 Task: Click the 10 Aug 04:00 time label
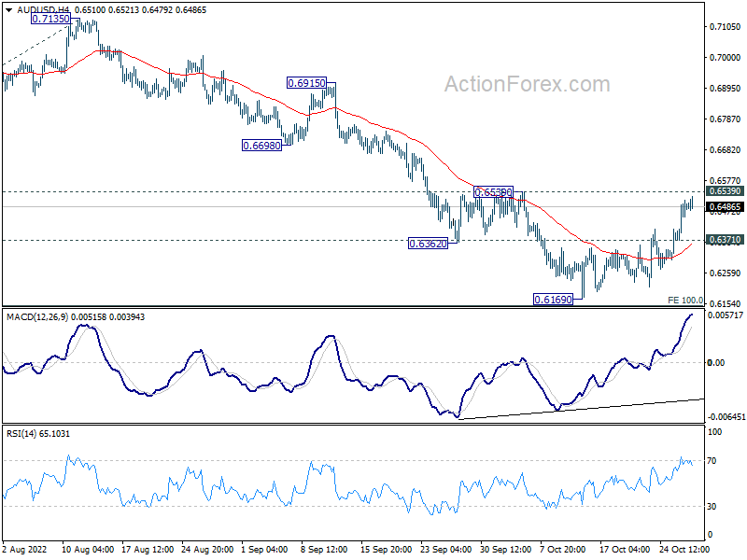point(88,550)
